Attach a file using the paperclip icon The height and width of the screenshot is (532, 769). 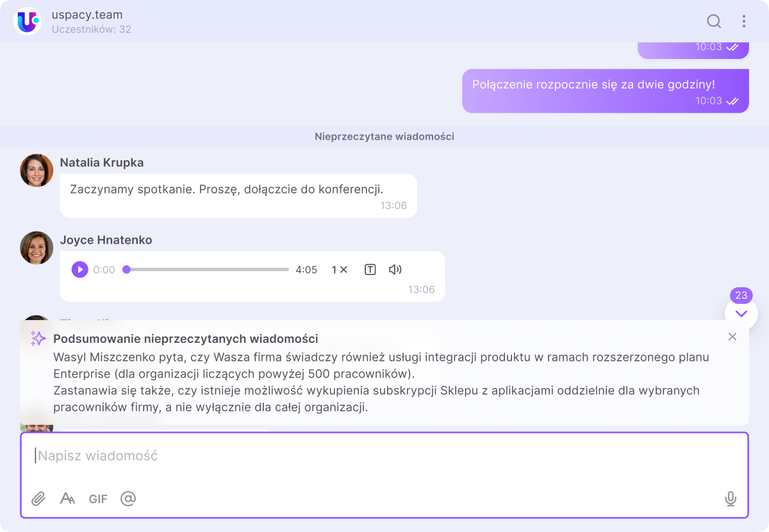tap(38, 499)
